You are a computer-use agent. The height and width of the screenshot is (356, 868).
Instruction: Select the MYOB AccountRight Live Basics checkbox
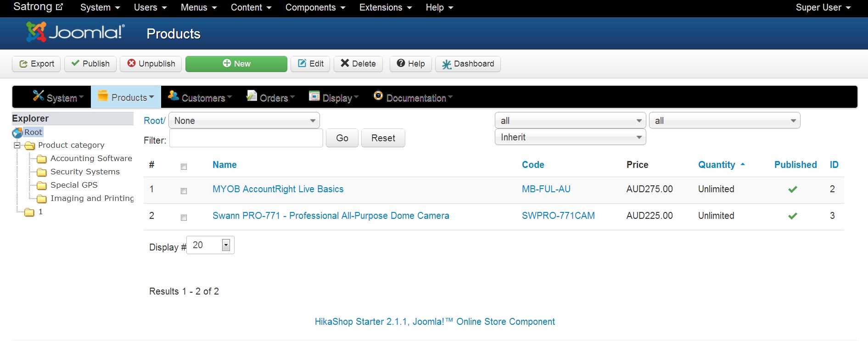click(x=184, y=191)
